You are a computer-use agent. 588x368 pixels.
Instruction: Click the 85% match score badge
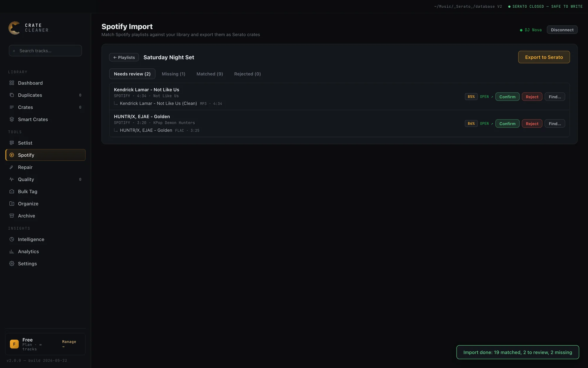[471, 97]
